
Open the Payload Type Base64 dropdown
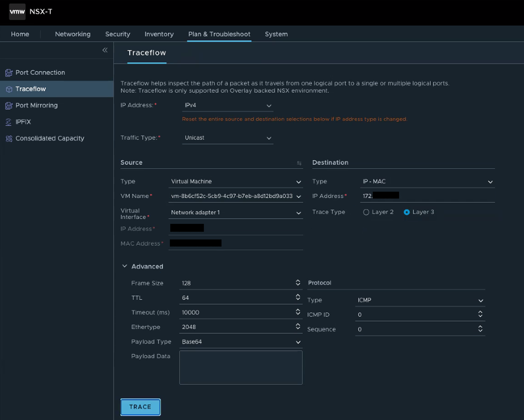point(241,342)
